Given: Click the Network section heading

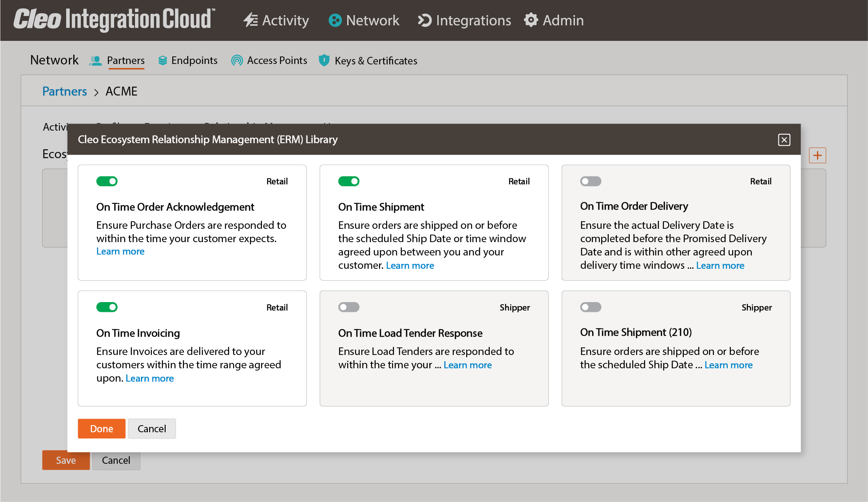Looking at the screenshot, I should [54, 60].
